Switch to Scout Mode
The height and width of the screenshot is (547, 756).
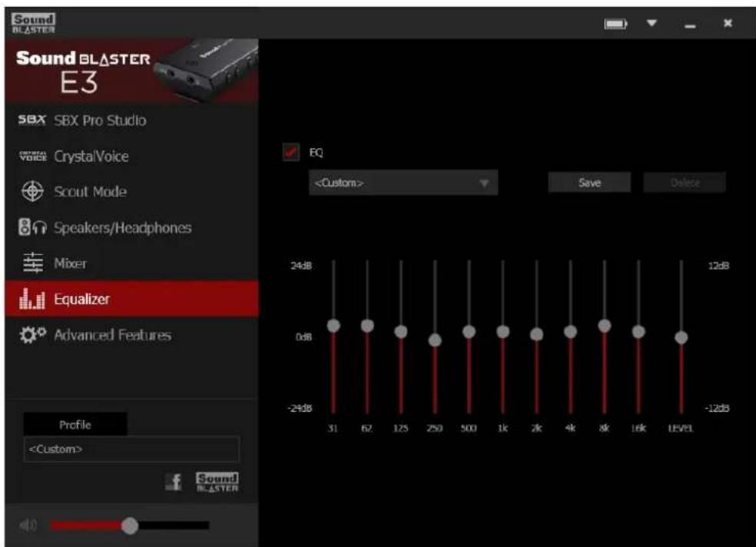point(132,191)
